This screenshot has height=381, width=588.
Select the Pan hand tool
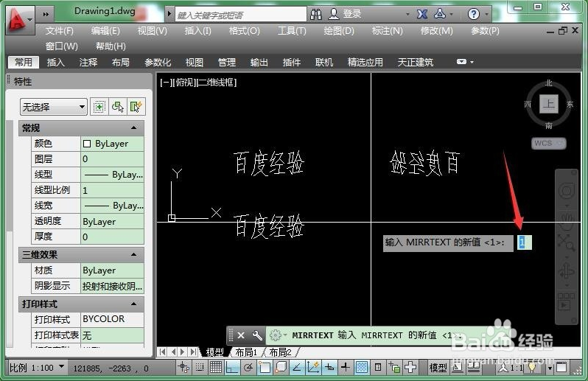(x=566, y=220)
